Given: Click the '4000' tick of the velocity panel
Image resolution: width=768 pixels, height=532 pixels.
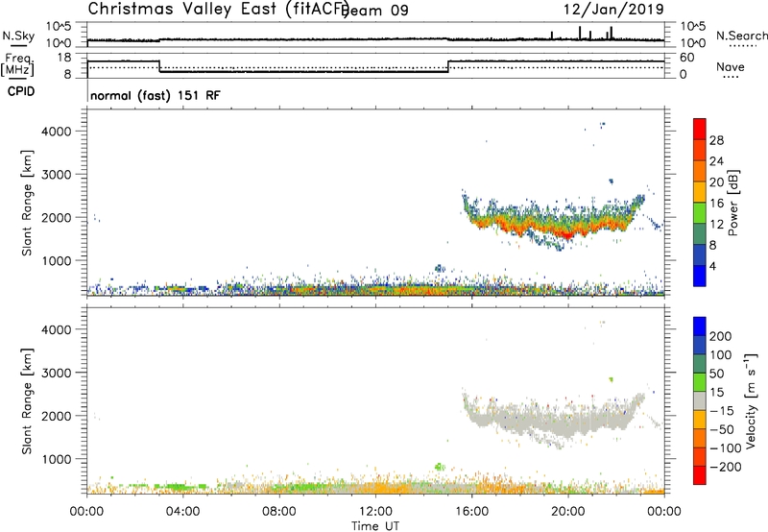Looking at the screenshot, I should (x=56, y=329).
